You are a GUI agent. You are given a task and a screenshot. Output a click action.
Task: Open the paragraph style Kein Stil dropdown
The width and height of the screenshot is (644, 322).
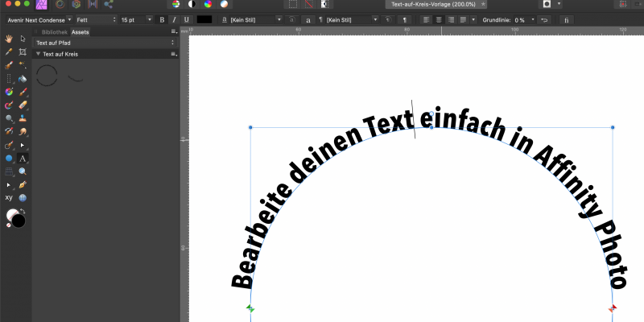point(352,19)
